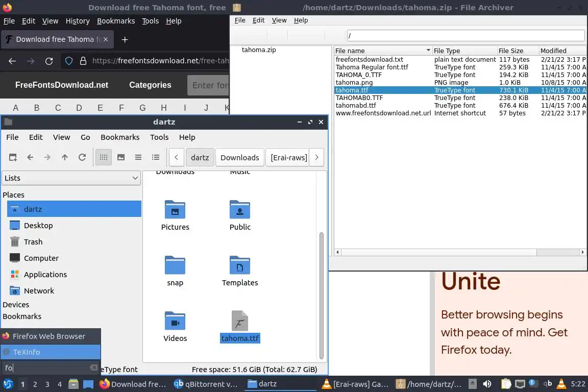This screenshot has height=392, width=588.
Task: Sort archive by File Size column
Action: coord(518,51)
